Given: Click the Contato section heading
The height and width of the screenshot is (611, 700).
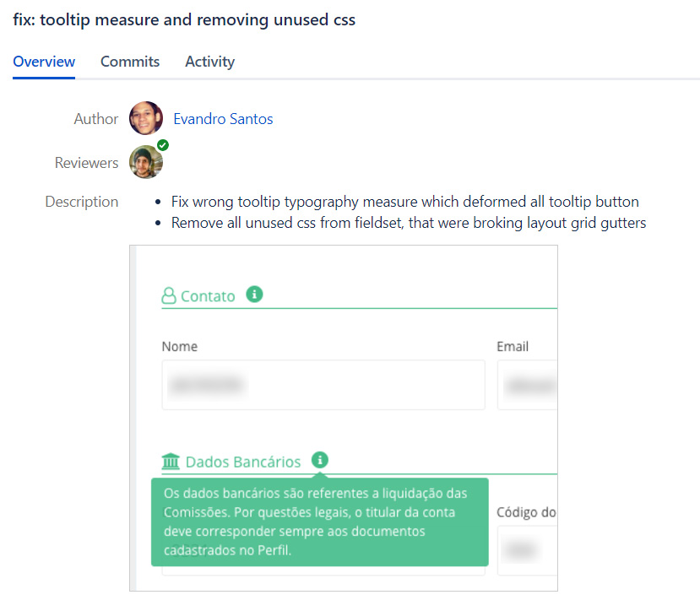Looking at the screenshot, I should (208, 296).
